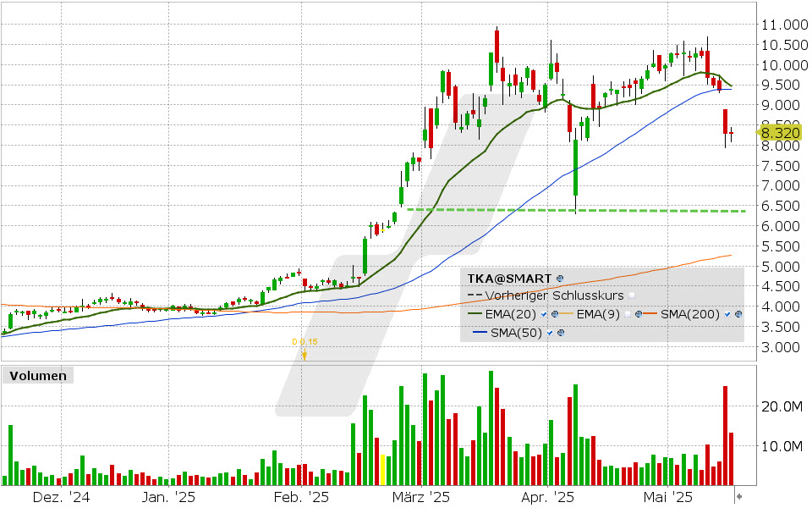Uncheck the SMA(50) checkbox
Image resolution: width=812 pixels, height=508 pixels.
pyautogui.click(x=550, y=334)
